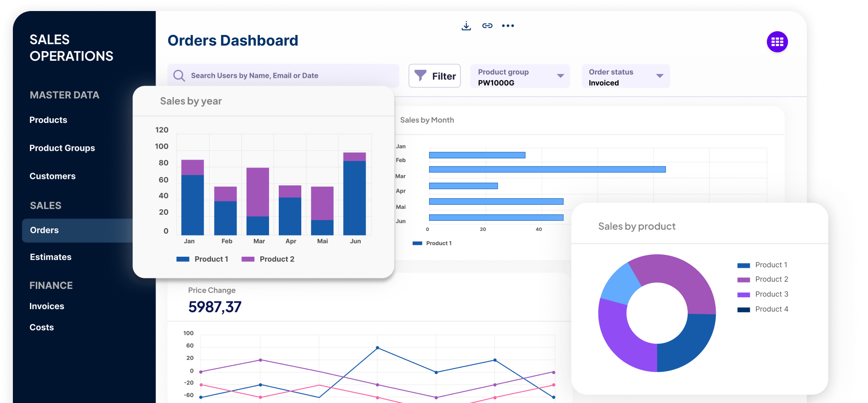Open the three-dot more options menu
This screenshot has height=403, width=868.
508,26
